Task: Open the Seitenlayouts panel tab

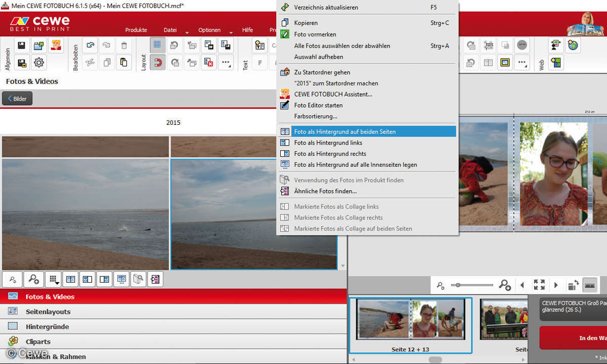Action: pyautogui.click(x=174, y=312)
